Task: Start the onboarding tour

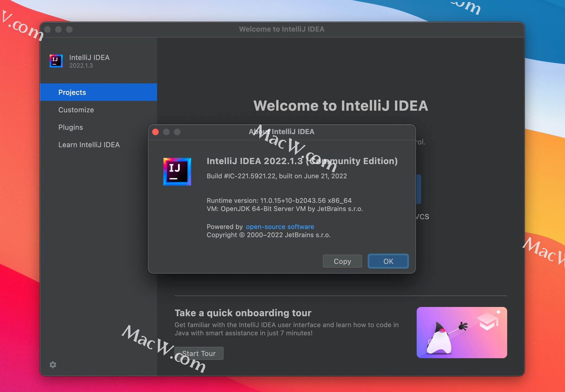Action: (199, 353)
